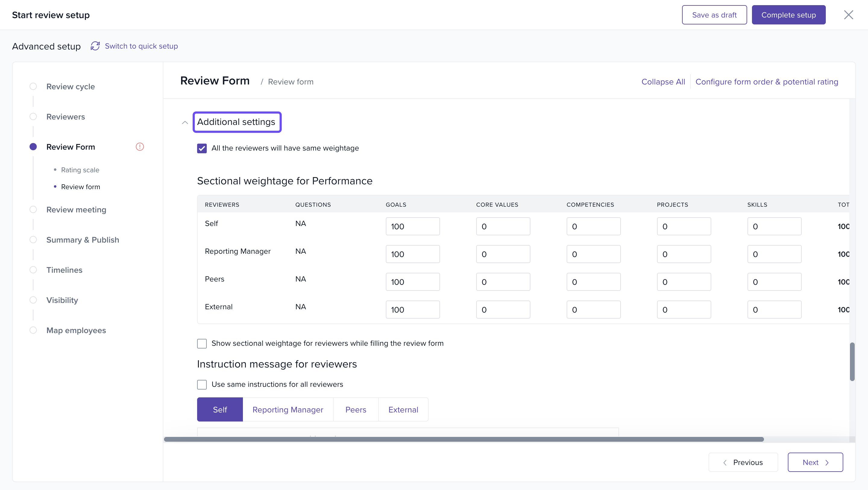Uncheck All reviewers same weightage checkbox

202,148
